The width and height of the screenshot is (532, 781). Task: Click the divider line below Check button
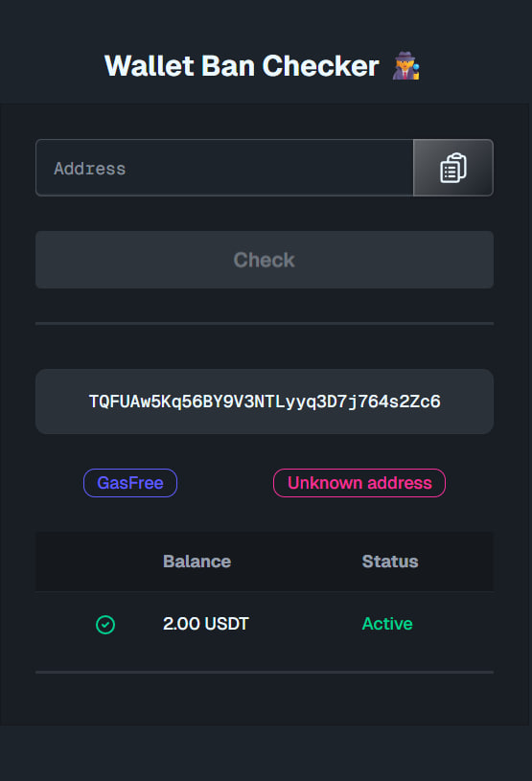coord(265,323)
